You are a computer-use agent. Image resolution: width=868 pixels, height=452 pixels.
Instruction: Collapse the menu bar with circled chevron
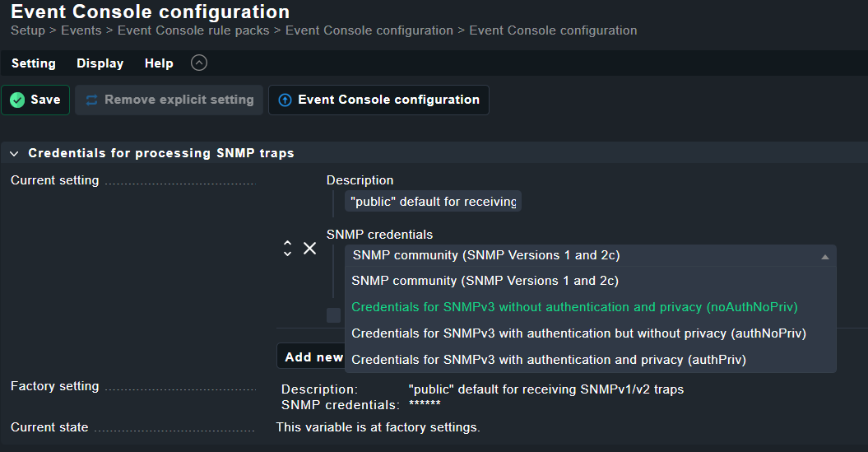point(199,63)
